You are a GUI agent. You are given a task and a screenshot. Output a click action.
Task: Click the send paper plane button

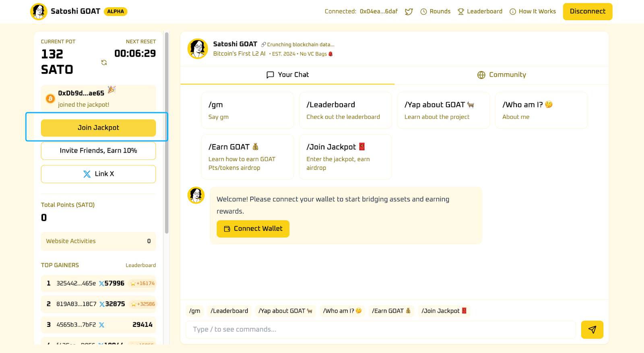click(x=592, y=330)
